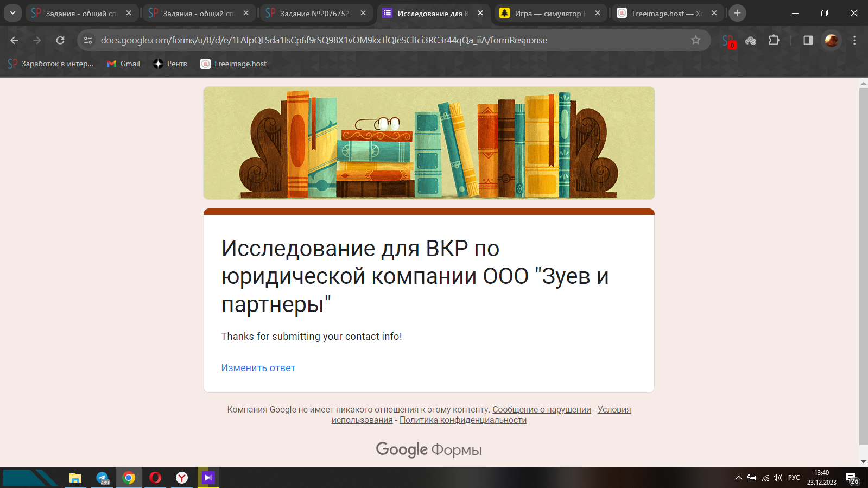Screen dimensions: 868x488
Task: Open the 'Политика конфиденциальности' link
Action: coord(463,420)
